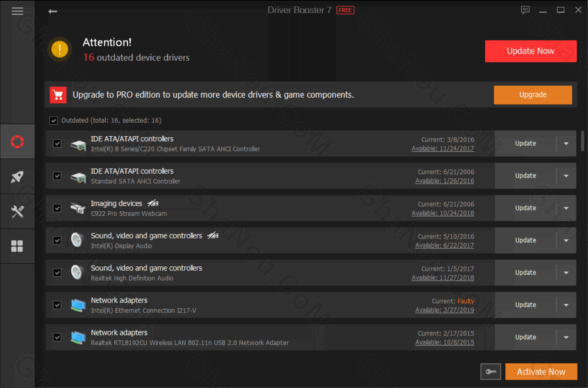Open the Available 11/24/2017 driver link

442,149
